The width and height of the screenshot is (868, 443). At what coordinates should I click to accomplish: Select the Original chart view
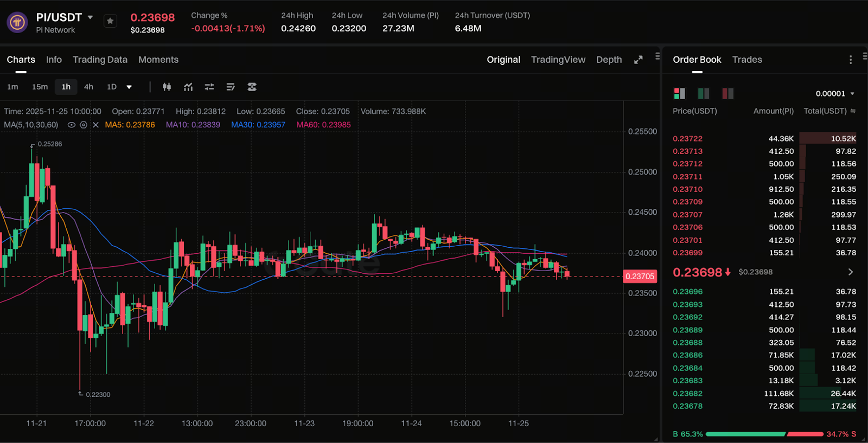503,60
